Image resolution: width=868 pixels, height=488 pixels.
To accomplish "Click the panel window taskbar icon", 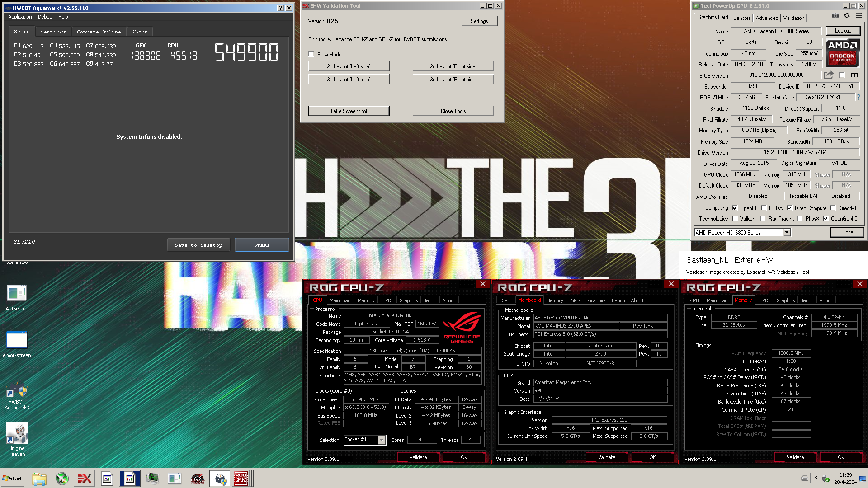I will click(x=175, y=479).
